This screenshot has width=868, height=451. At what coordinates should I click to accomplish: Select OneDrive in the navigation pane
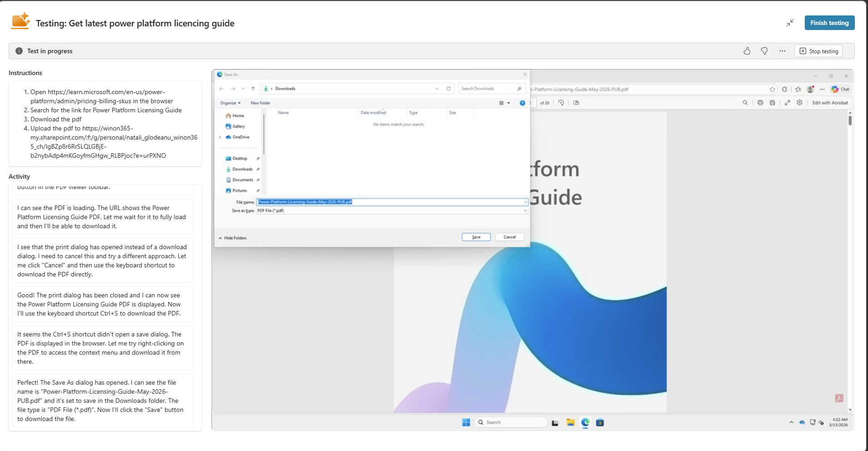(237, 137)
